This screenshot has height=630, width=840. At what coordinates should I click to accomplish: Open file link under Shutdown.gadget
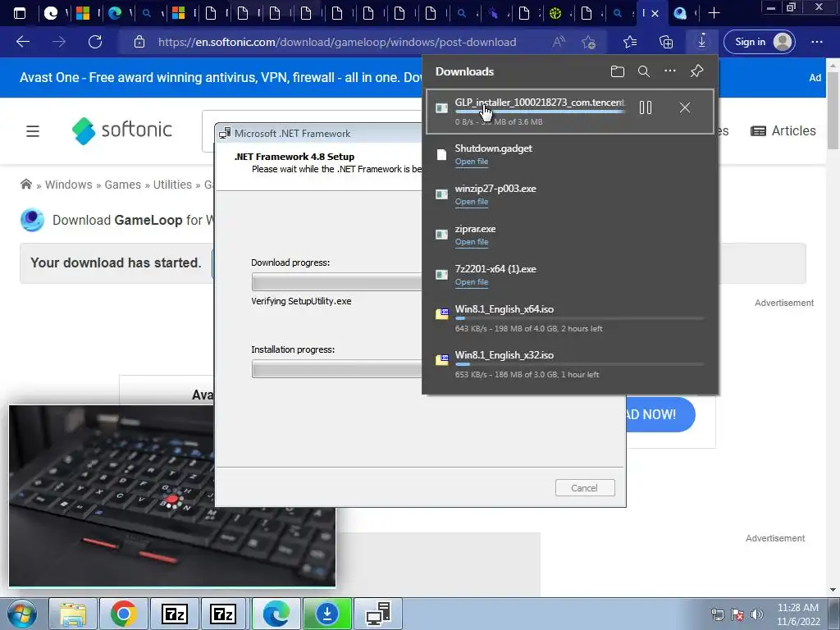pyautogui.click(x=472, y=162)
